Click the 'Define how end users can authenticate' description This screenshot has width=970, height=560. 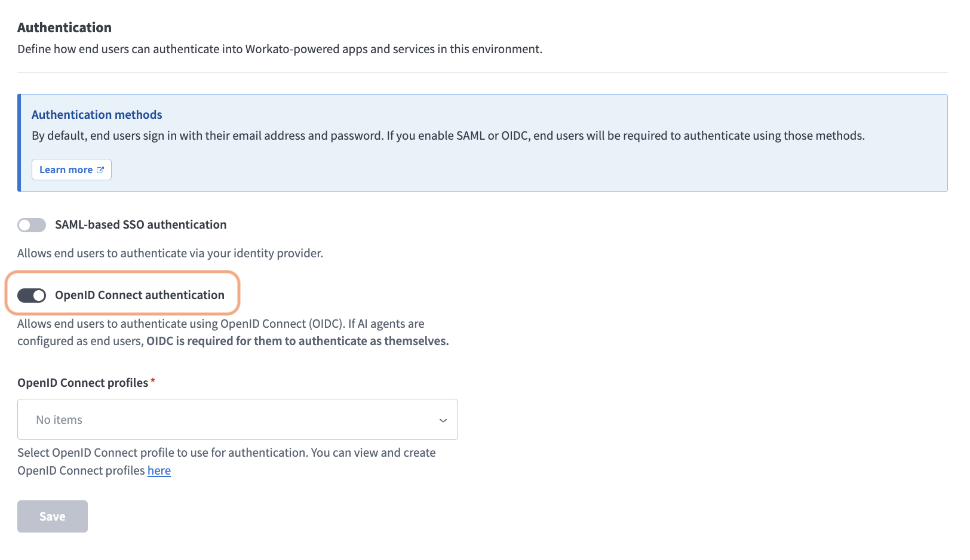pos(280,49)
